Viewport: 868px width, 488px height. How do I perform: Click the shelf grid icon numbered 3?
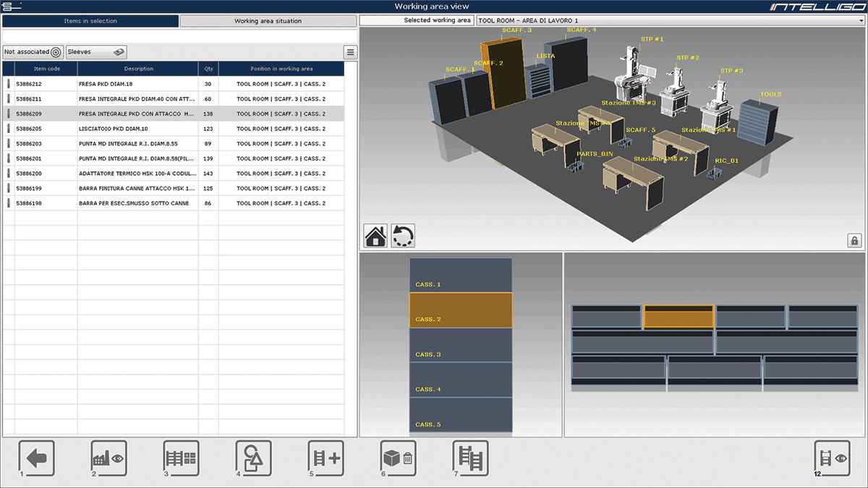click(181, 458)
